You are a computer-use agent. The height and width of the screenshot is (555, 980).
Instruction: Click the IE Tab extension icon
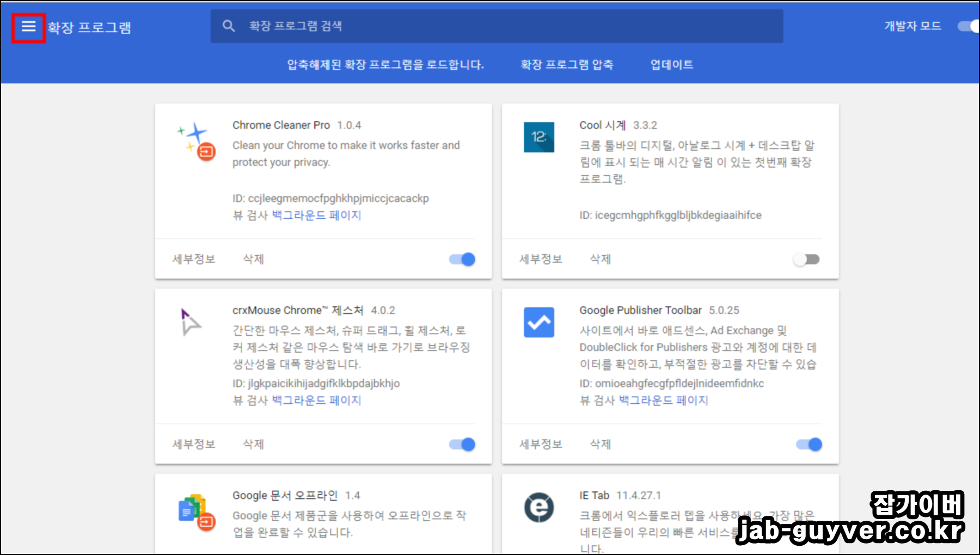pyautogui.click(x=539, y=507)
